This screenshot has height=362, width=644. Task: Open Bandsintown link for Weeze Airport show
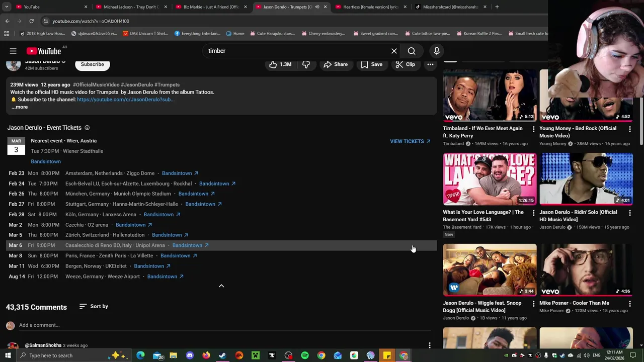165,277
